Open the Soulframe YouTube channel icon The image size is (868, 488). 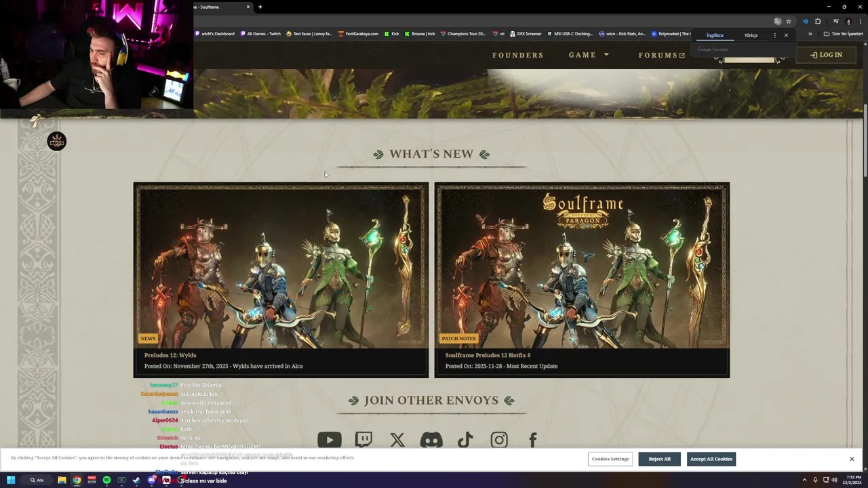330,441
